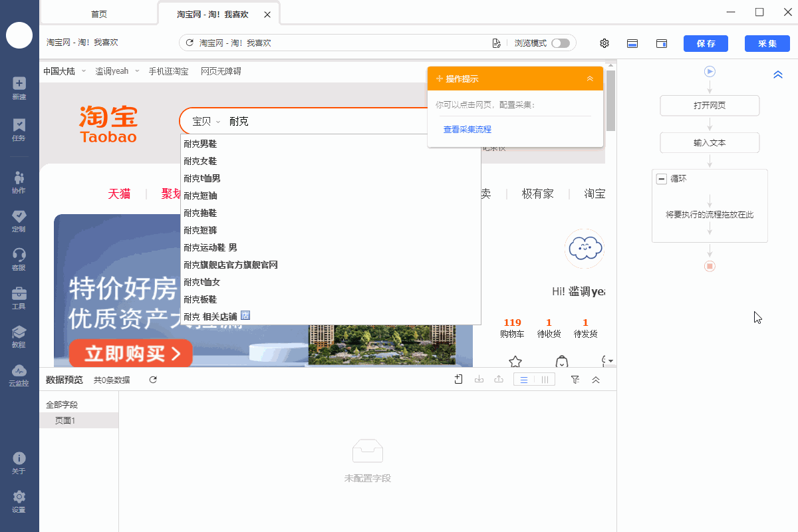The height and width of the screenshot is (532, 798).
Task: Click the add field icon in data preview
Action: pos(459,379)
